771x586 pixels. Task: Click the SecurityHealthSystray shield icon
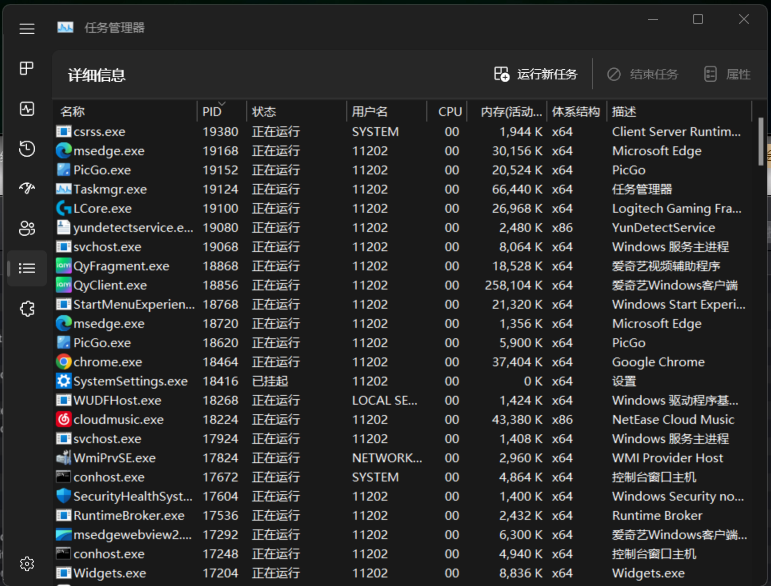63,496
